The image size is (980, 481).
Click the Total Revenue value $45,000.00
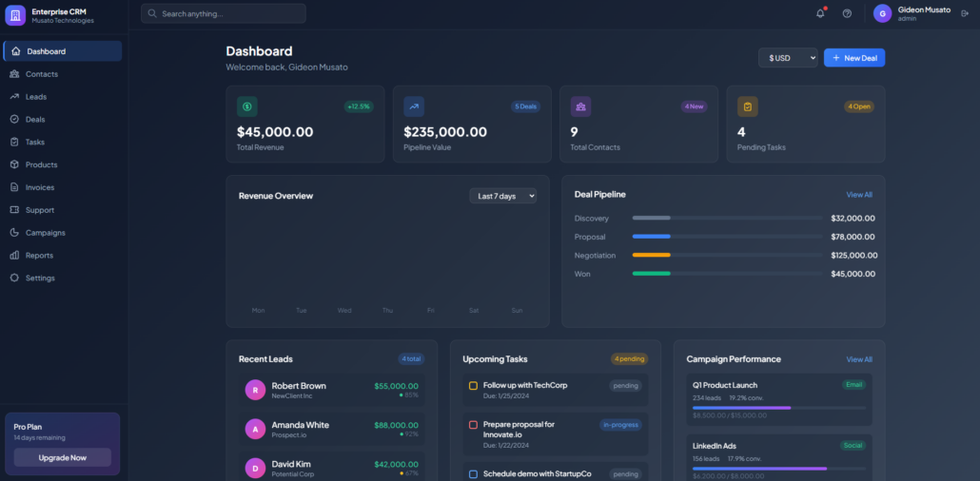click(x=275, y=132)
